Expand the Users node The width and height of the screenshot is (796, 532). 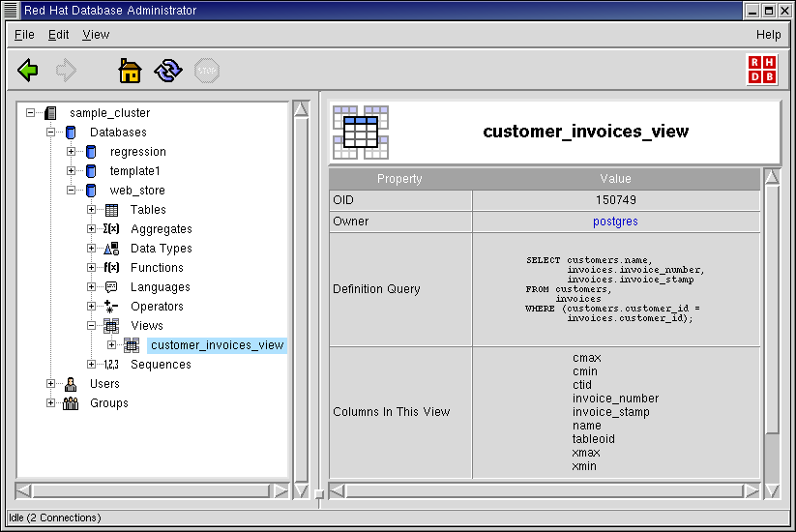50,383
